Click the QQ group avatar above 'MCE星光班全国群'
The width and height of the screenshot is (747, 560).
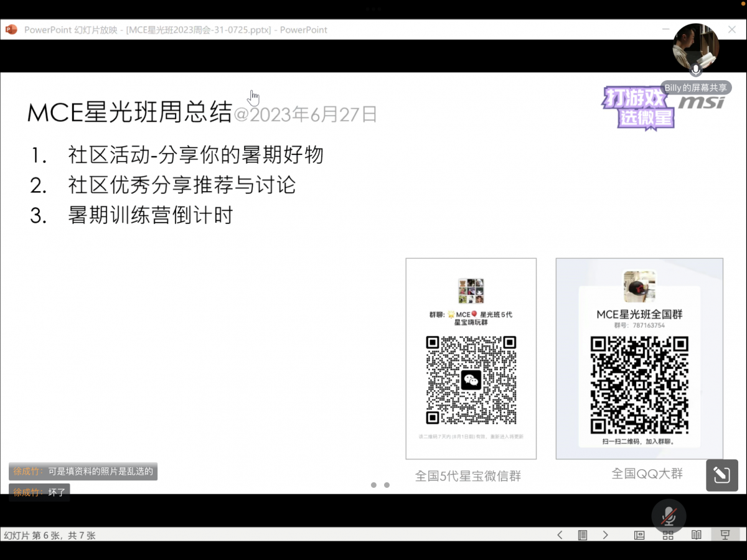tap(639, 286)
